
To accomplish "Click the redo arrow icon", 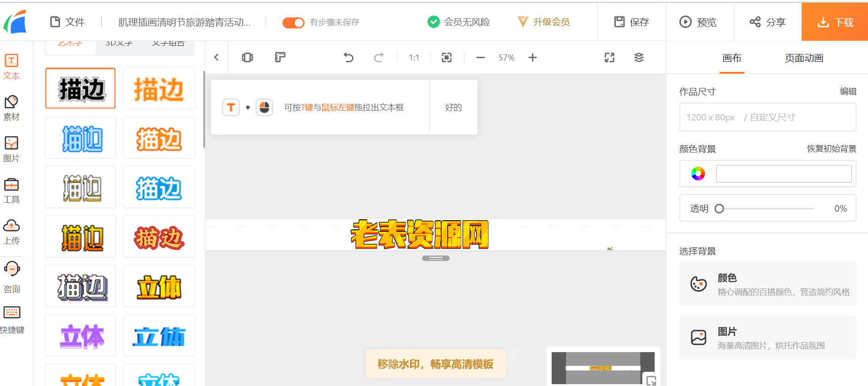I will [x=379, y=58].
